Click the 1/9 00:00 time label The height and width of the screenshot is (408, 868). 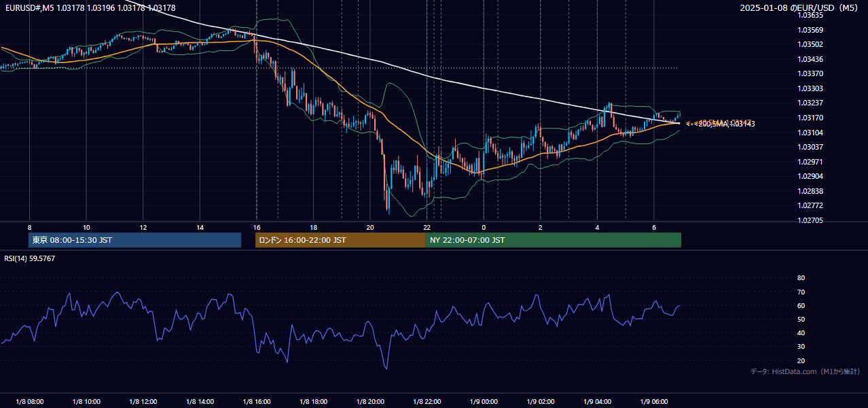(484, 401)
